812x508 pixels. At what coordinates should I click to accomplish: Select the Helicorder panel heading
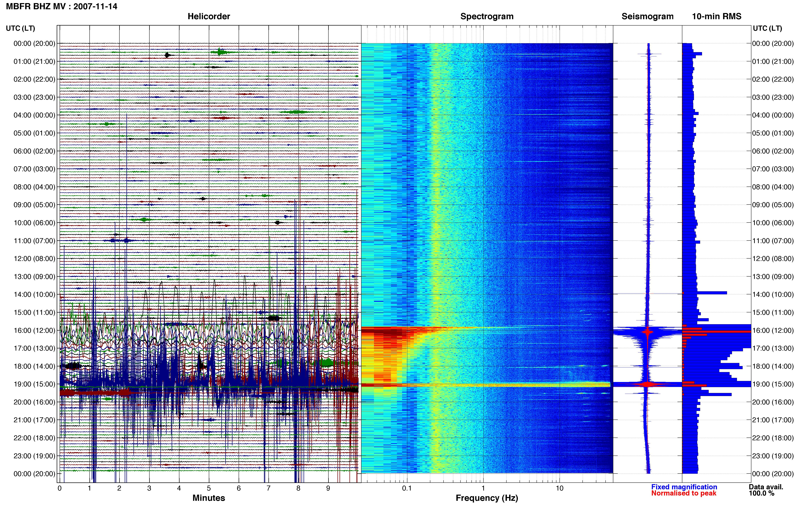pyautogui.click(x=209, y=16)
